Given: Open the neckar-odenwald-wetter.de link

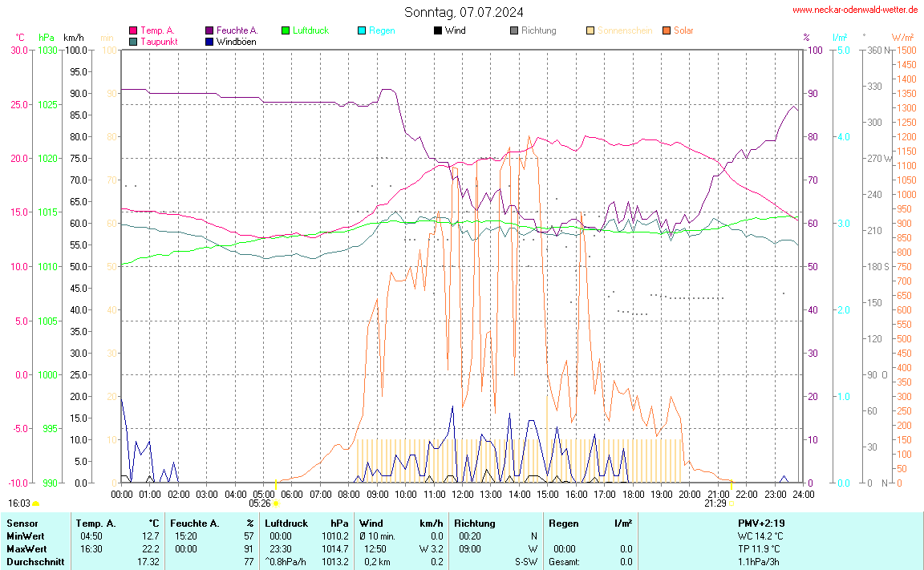Looking at the screenshot, I should click(x=854, y=10).
